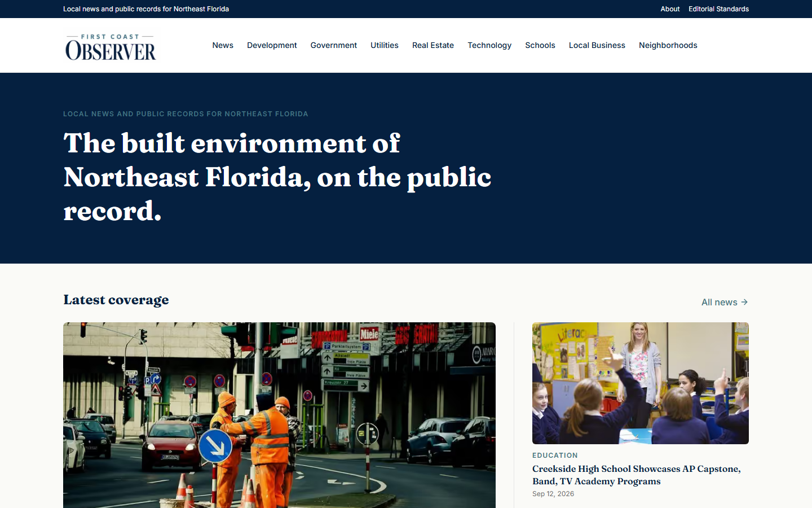Open the road workers featured story image
This screenshot has height=508, width=812.
(279, 415)
